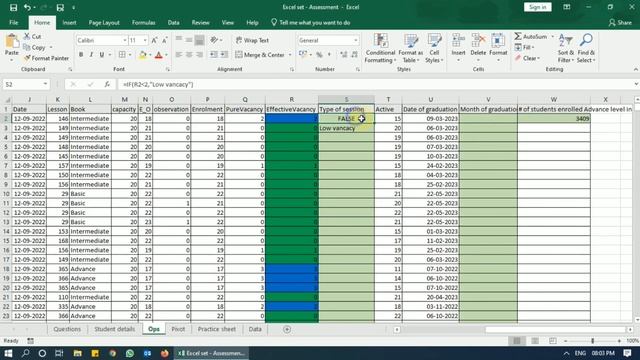Switch to Page Layout view in status bar
The height and width of the screenshot is (360, 640).
coord(535,341)
